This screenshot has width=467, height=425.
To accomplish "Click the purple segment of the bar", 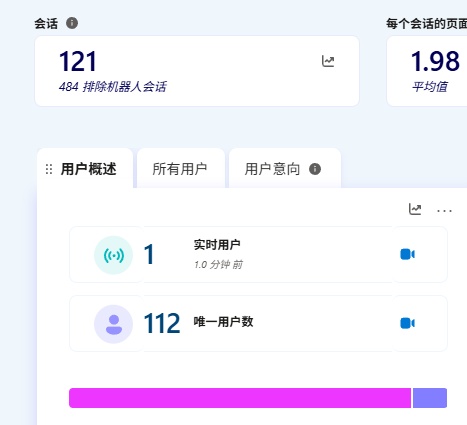I will pyautogui.click(x=430, y=398).
